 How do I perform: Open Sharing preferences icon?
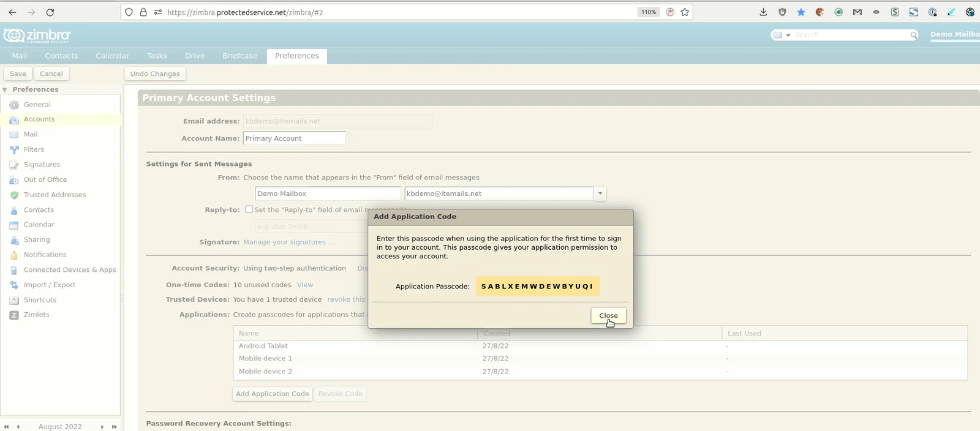pos(14,240)
